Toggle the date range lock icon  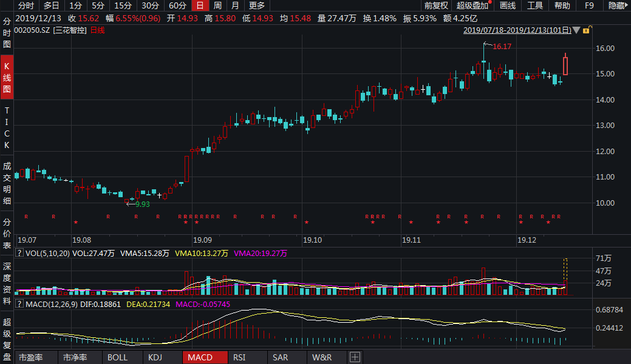coord(586,30)
